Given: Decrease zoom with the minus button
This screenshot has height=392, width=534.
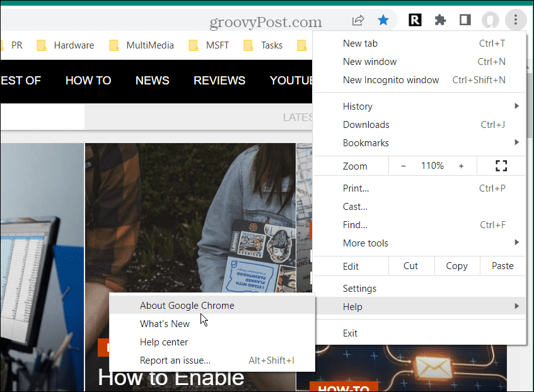Looking at the screenshot, I should [403, 166].
